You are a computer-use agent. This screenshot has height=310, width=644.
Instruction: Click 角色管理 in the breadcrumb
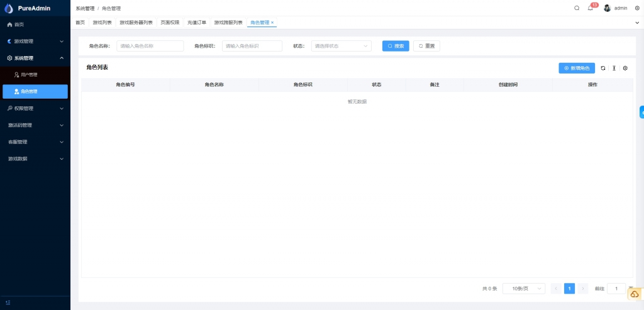(111, 8)
